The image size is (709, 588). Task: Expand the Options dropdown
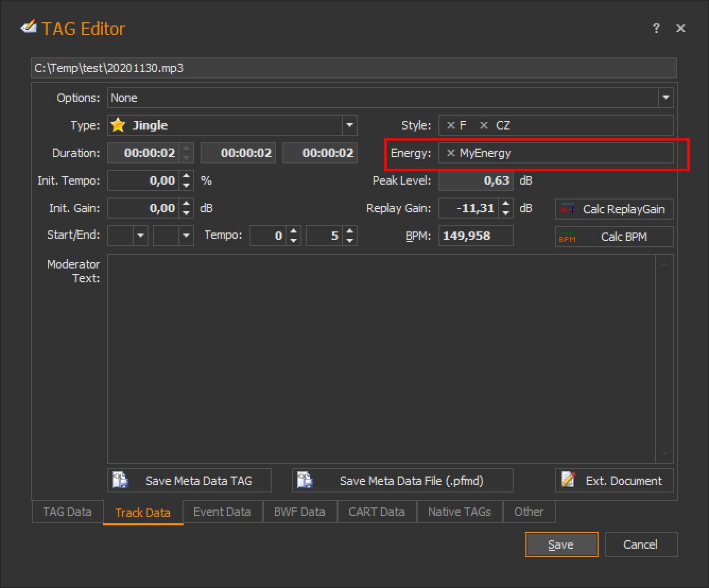(665, 98)
